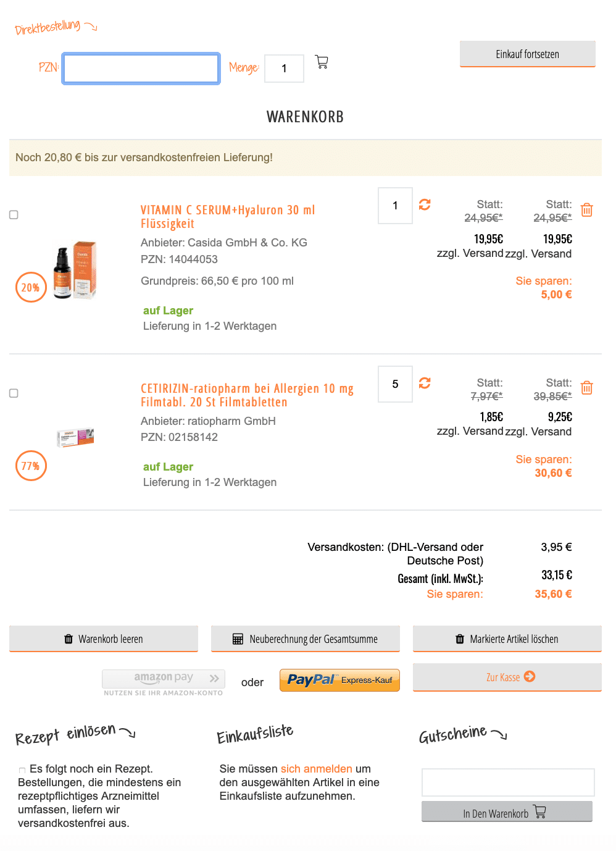Click Einkauf fortsetzen button
The width and height of the screenshot is (616, 851).
pos(528,54)
